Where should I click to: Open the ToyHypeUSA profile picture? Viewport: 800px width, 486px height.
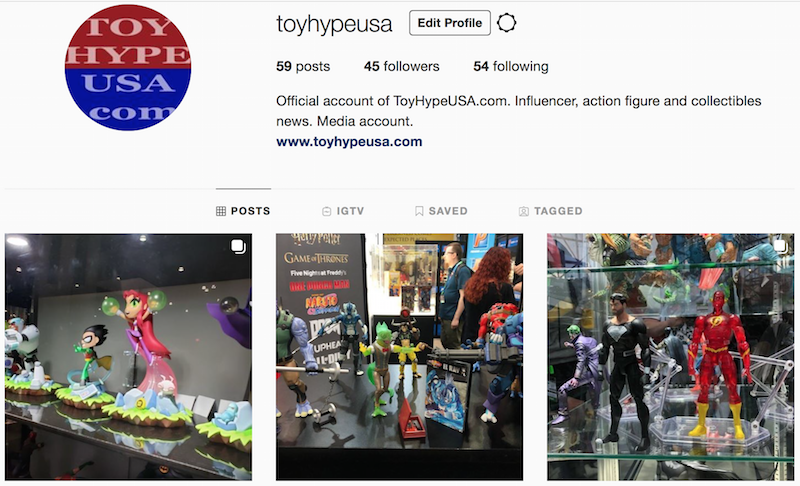point(128,67)
